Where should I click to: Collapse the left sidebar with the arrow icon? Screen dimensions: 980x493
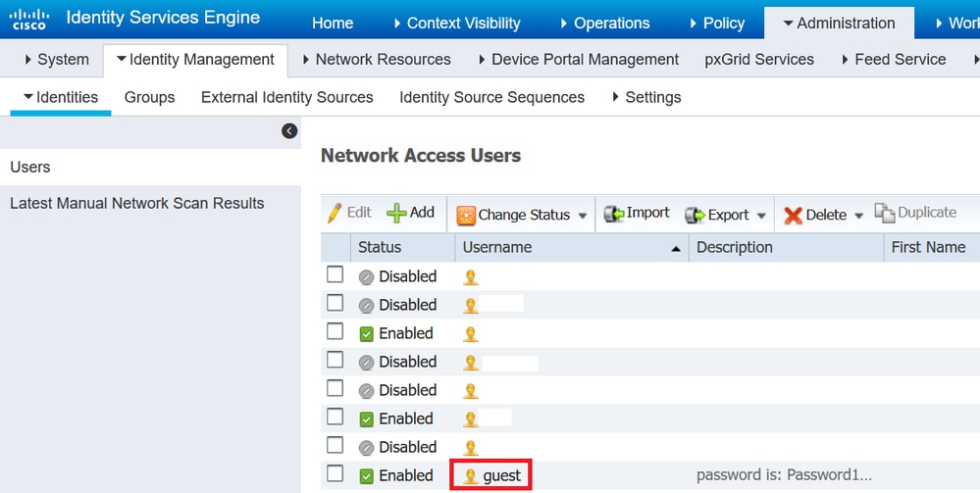tap(289, 130)
